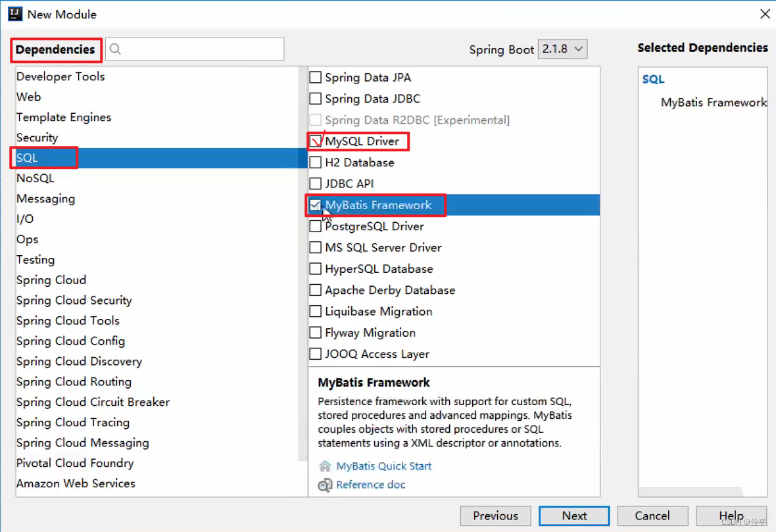776x532 pixels.
Task: Click the Next button
Action: pos(574,516)
